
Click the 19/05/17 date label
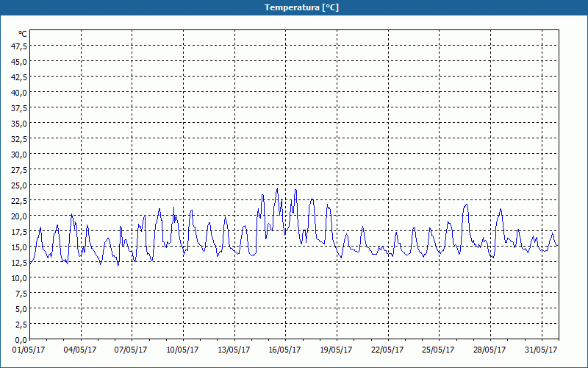click(336, 350)
